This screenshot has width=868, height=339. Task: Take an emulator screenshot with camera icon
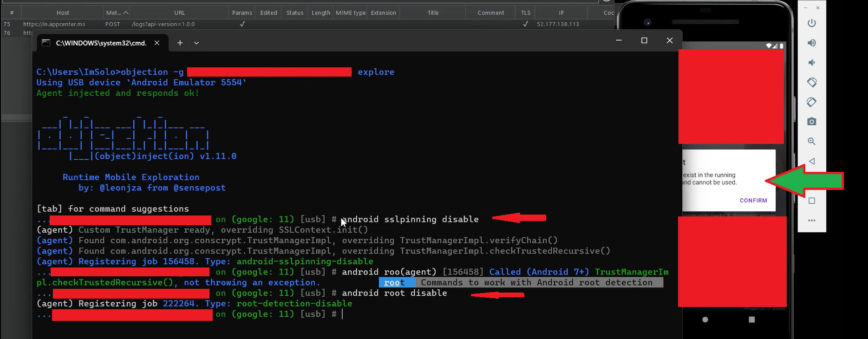click(811, 122)
